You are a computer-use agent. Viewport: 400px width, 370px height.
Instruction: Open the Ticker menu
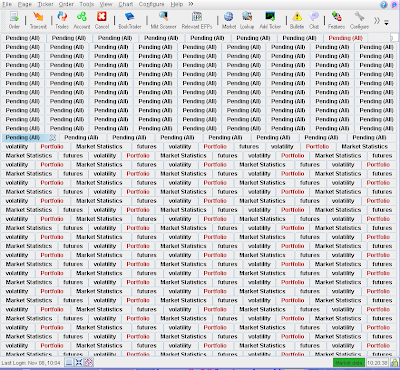(x=45, y=4)
